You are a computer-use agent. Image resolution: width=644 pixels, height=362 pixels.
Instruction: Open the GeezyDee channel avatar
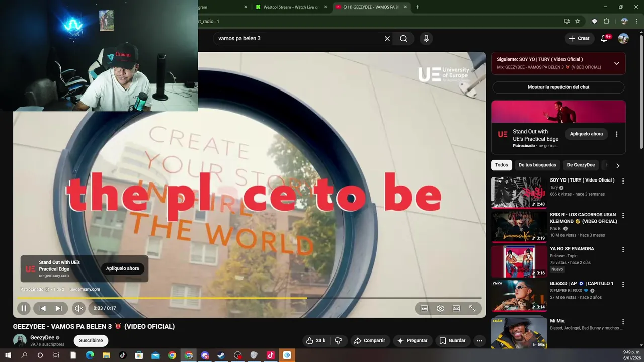(20, 340)
